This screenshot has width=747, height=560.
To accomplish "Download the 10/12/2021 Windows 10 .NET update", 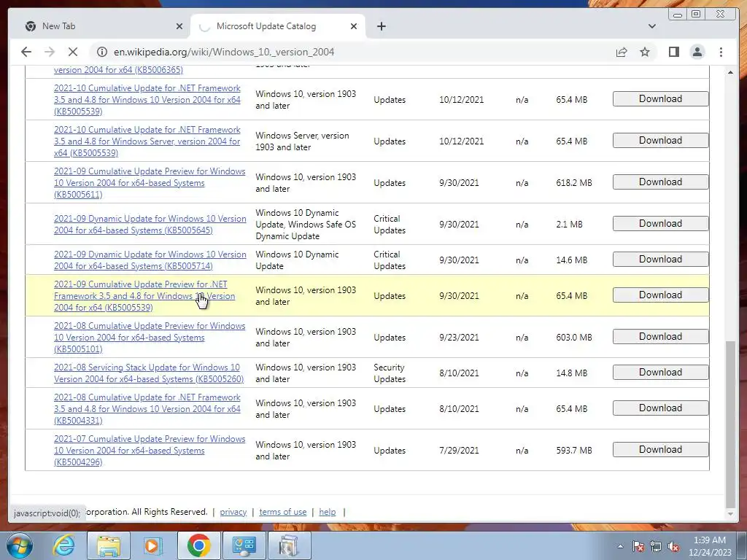I will [660, 98].
